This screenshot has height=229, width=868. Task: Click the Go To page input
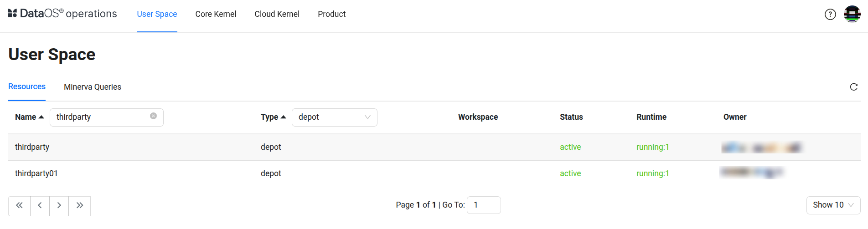[484, 205]
